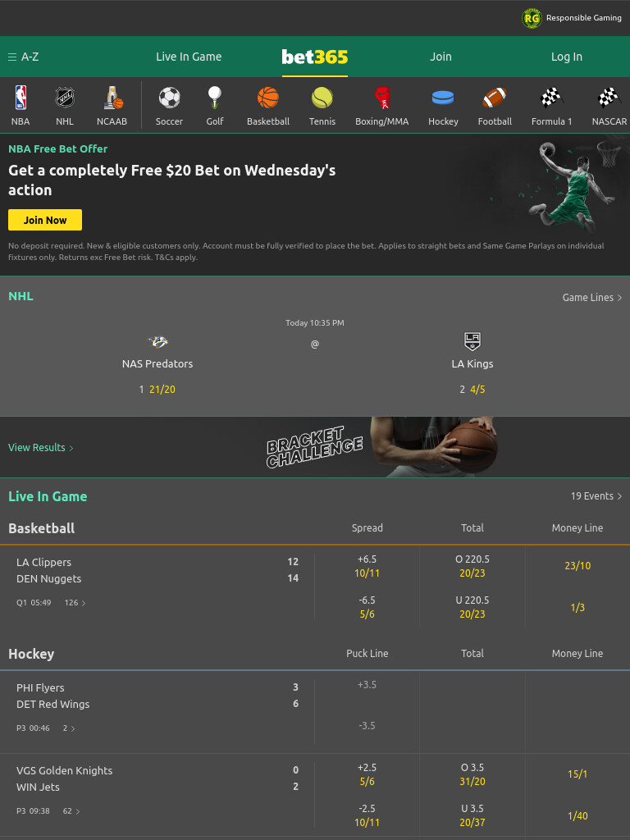
Task: Open the A-Z hamburger menu
Action: [x=12, y=57]
